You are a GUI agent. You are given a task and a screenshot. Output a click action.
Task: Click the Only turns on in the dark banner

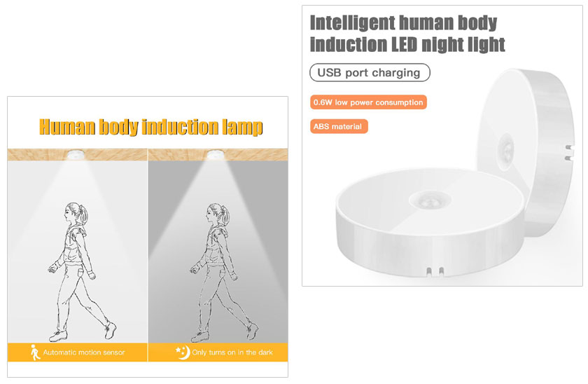pos(218,352)
